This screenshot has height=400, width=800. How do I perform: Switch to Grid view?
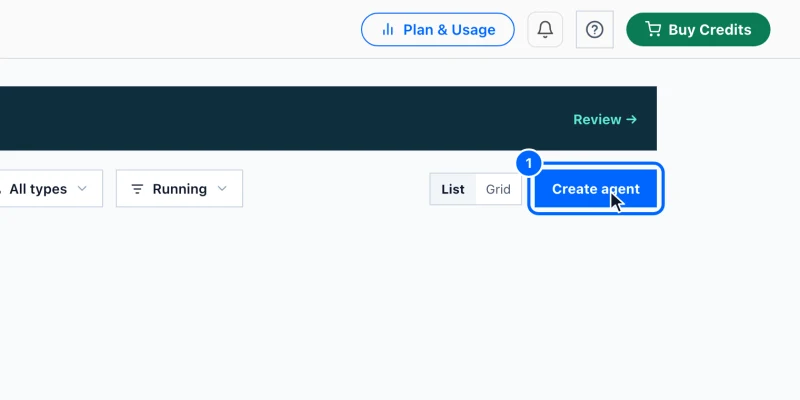(x=498, y=189)
